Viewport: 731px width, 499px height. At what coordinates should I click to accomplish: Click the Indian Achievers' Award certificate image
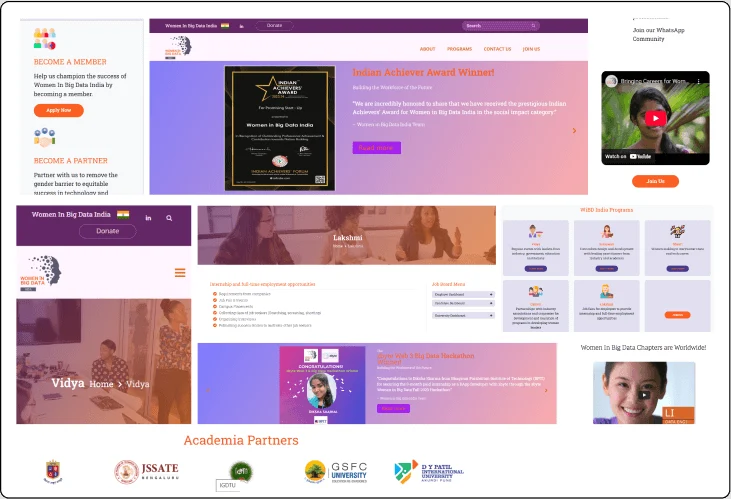(x=280, y=128)
